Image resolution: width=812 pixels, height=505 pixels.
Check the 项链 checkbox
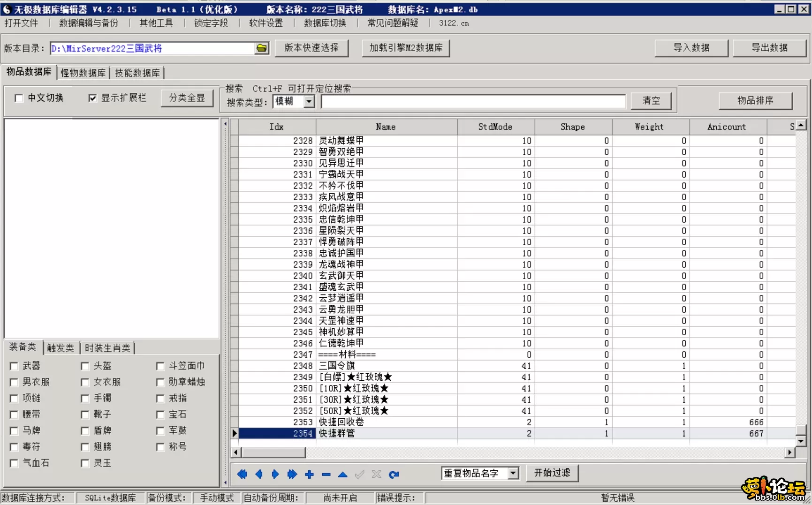pyautogui.click(x=14, y=399)
